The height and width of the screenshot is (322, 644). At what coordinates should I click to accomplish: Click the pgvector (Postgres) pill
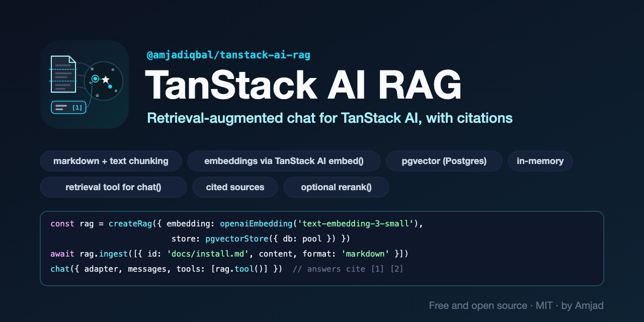pos(444,161)
